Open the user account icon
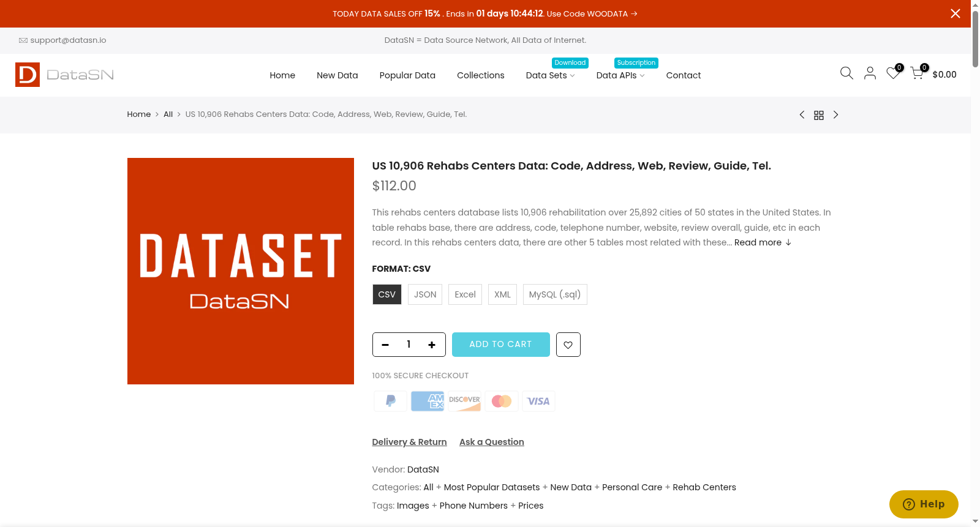Screen dimensions: 980x527 click(x=870, y=73)
